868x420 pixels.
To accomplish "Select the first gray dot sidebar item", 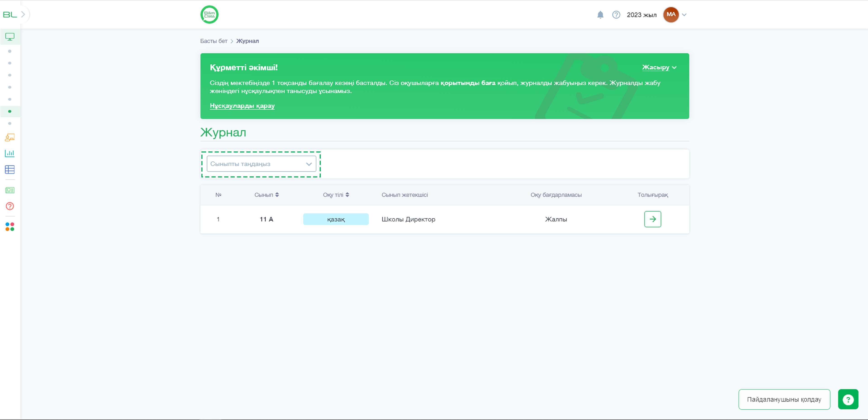I will tap(10, 51).
